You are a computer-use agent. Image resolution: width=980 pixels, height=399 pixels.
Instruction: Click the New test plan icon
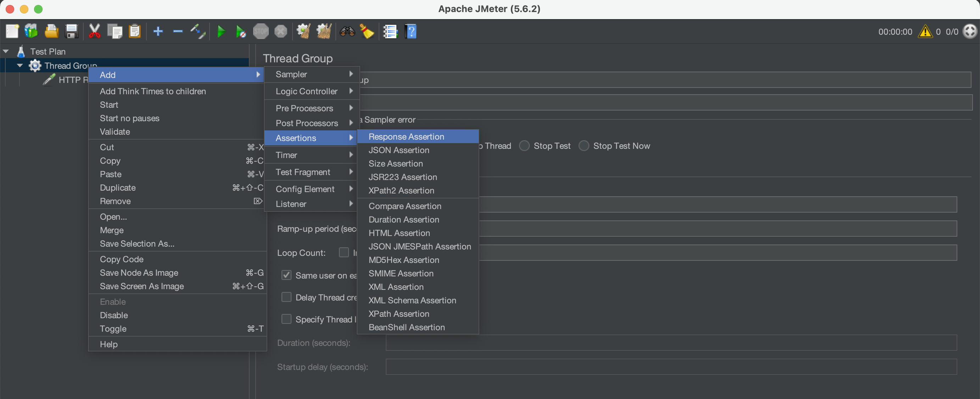[12, 31]
